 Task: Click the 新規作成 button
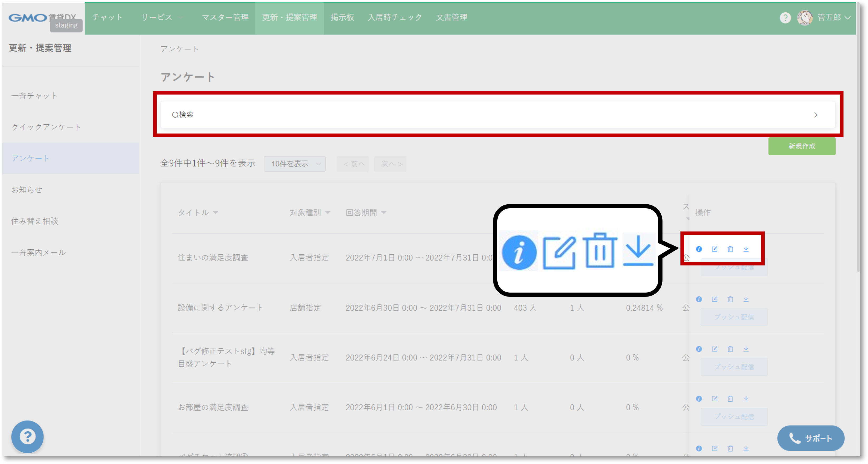pos(802,146)
